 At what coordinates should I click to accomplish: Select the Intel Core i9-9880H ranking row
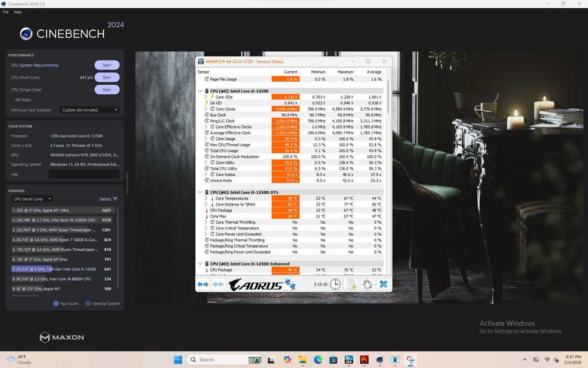coord(62,279)
